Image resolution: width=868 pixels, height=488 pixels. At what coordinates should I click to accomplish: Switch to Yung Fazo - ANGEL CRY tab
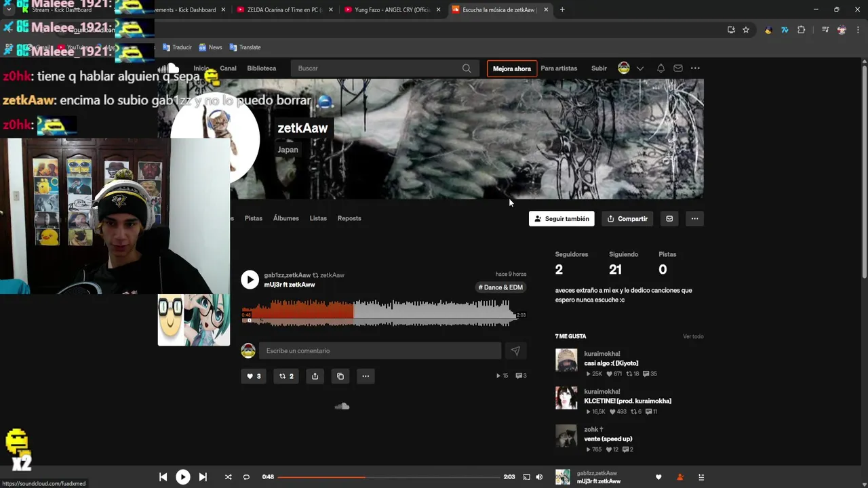[393, 9]
